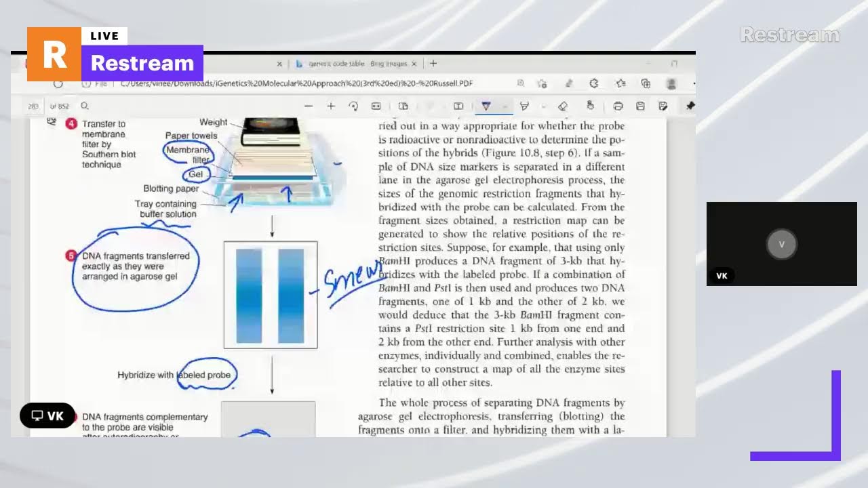Save the PDF document
Viewport: 868px width, 488px height.
(x=640, y=106)
